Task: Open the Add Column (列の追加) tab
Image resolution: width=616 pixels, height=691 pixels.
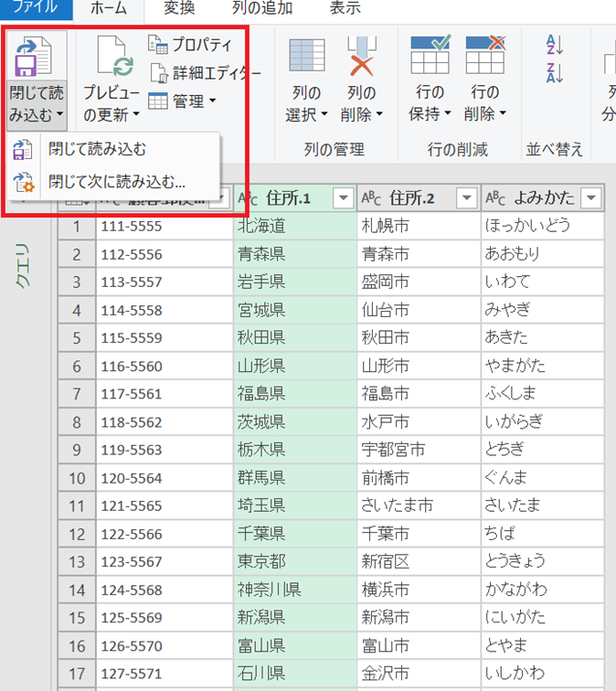Action: pos(262,9)
